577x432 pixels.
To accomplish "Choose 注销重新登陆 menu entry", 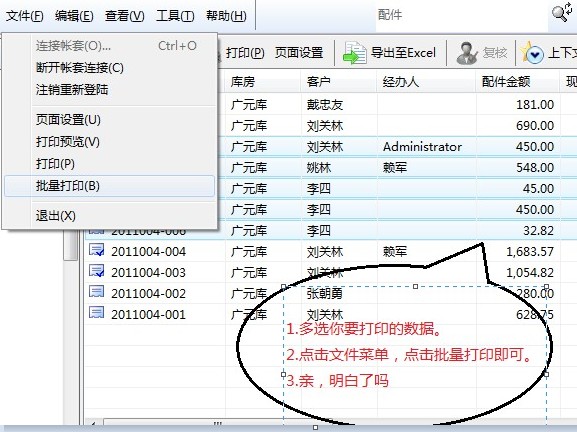I will pyautogui.click(x=72, y=89).
